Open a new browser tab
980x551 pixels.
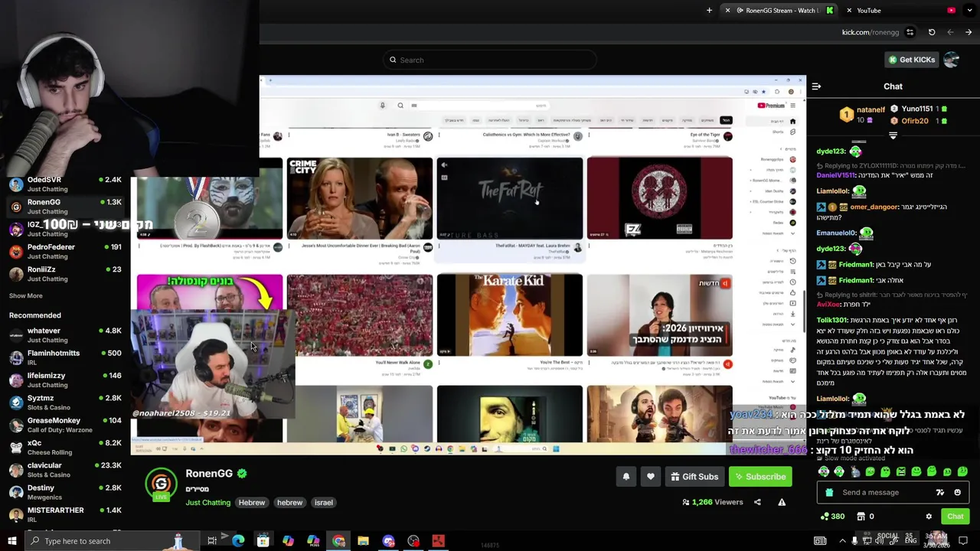coord(709,11)
